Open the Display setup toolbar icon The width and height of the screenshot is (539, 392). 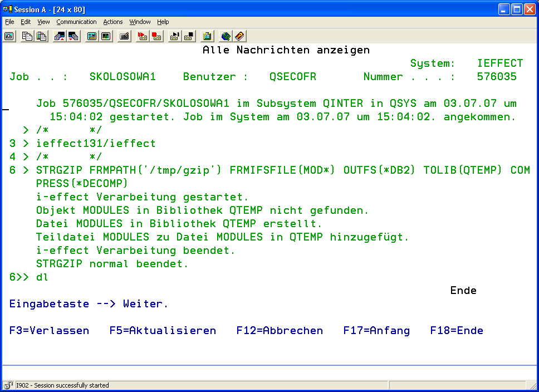click(x=92, y=36)
